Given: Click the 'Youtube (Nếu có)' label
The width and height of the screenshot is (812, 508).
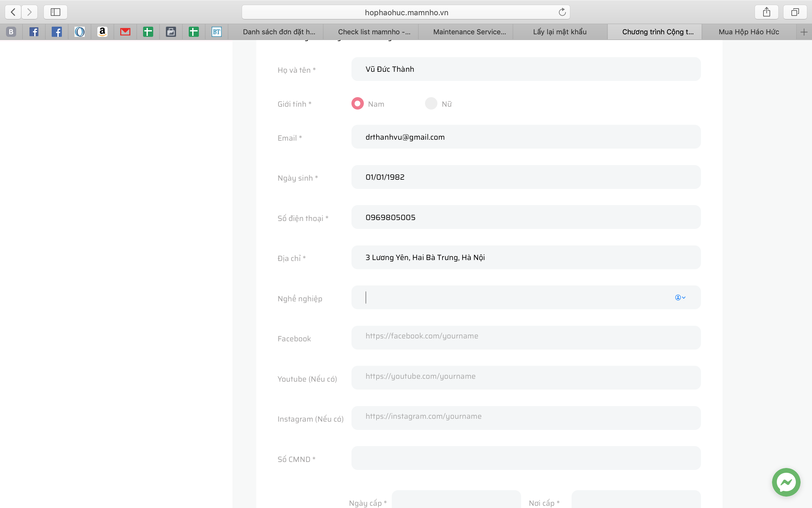Looking at the screenshot, I should point(307,379).
